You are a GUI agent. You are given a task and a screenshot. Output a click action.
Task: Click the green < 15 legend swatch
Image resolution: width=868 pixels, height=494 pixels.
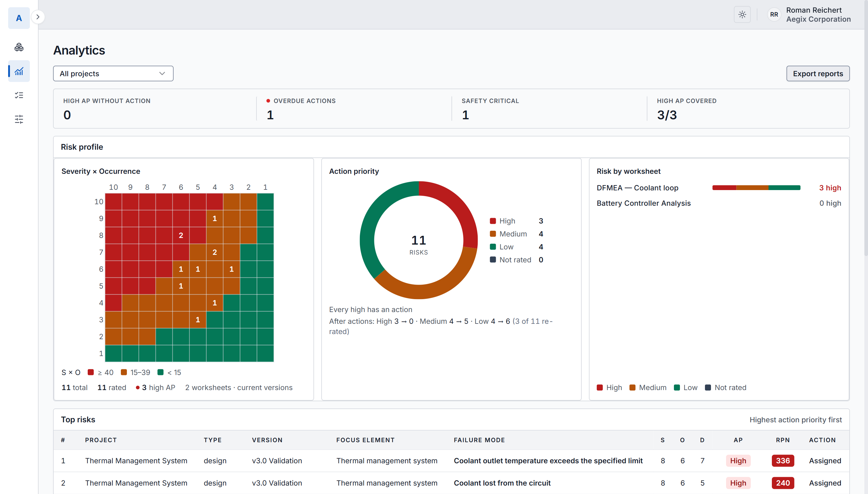click(x=161, y=372)
